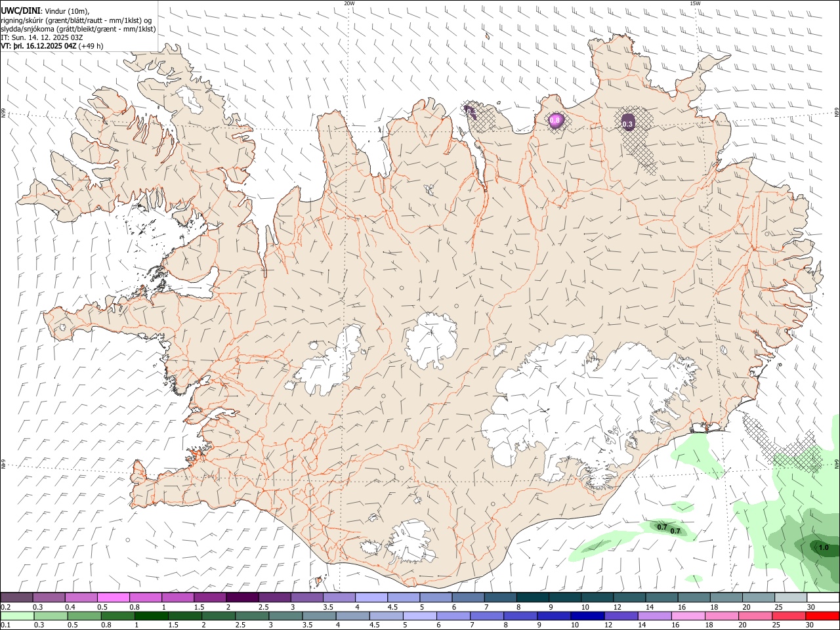Select the deep blue 10 swatch in bottom legend row
This screenshot has height=630, width=840.
pyautogui.click(x=587, y=616)
